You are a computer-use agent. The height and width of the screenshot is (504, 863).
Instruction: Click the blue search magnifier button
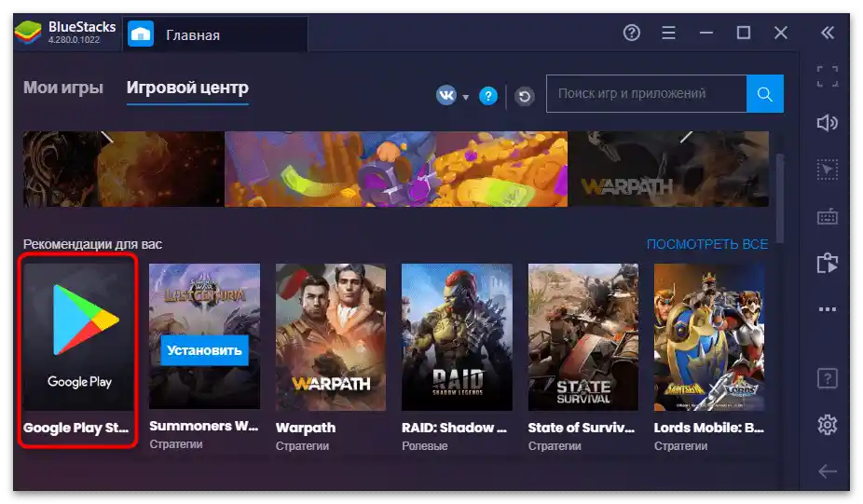[764, 93]
